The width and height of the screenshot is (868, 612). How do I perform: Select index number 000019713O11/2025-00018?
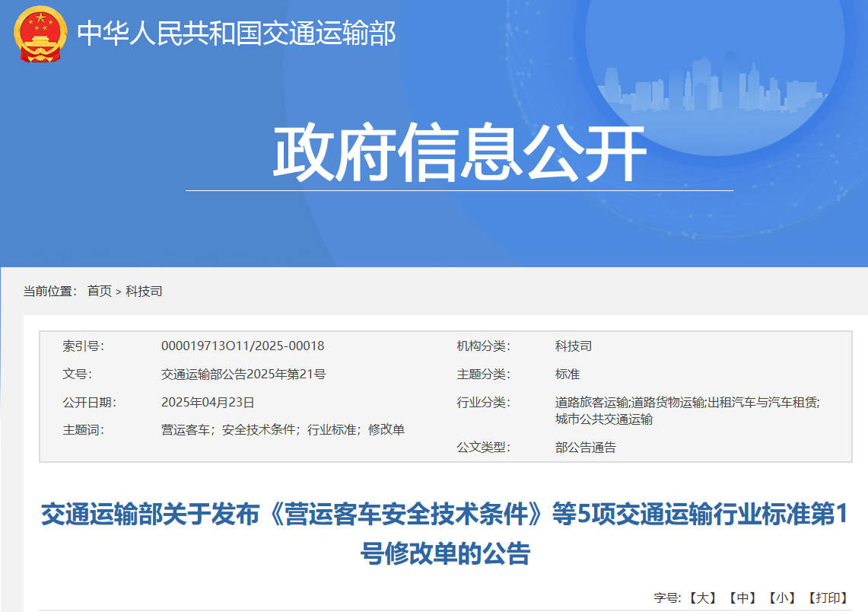point(243,346)
